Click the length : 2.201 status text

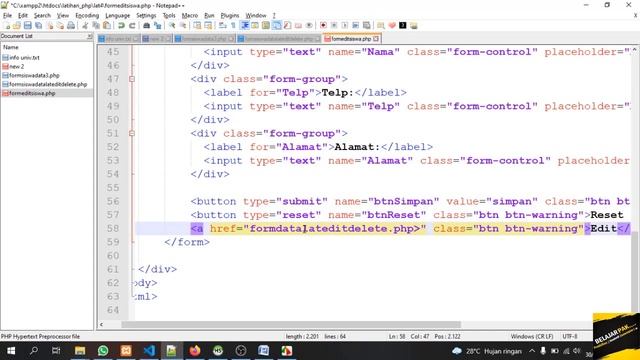302,336
